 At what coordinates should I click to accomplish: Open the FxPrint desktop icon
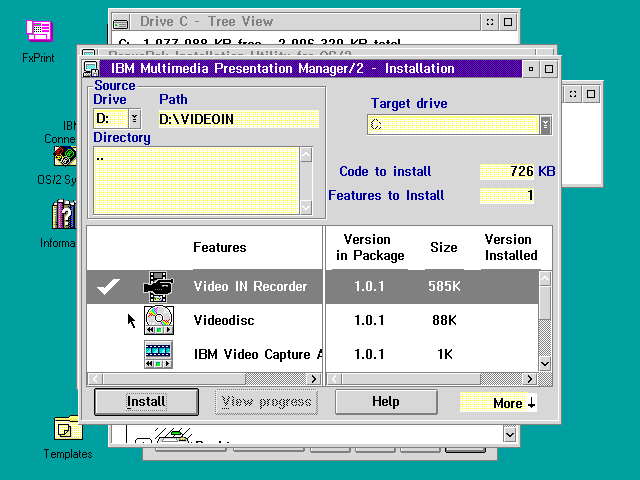(39, 31)
